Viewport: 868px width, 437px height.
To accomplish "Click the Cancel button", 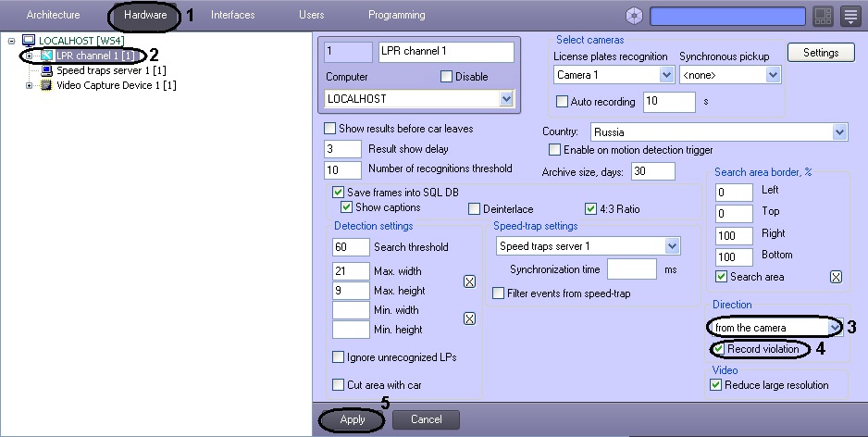I will point(427,419).
